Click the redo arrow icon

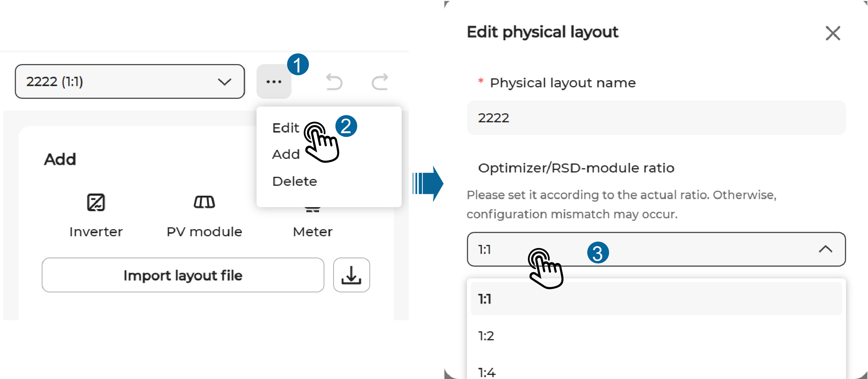tap(380, 82)
